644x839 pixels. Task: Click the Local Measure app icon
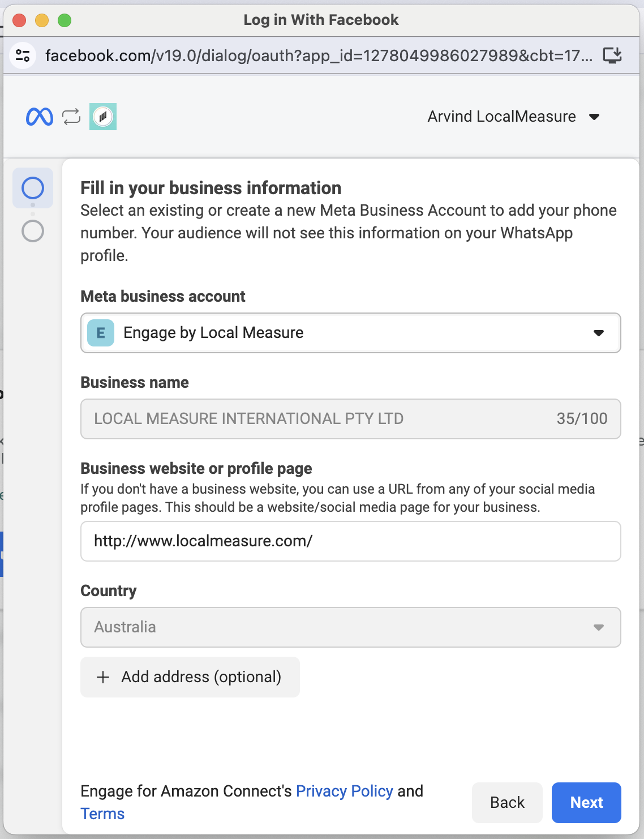coord(103,117)
